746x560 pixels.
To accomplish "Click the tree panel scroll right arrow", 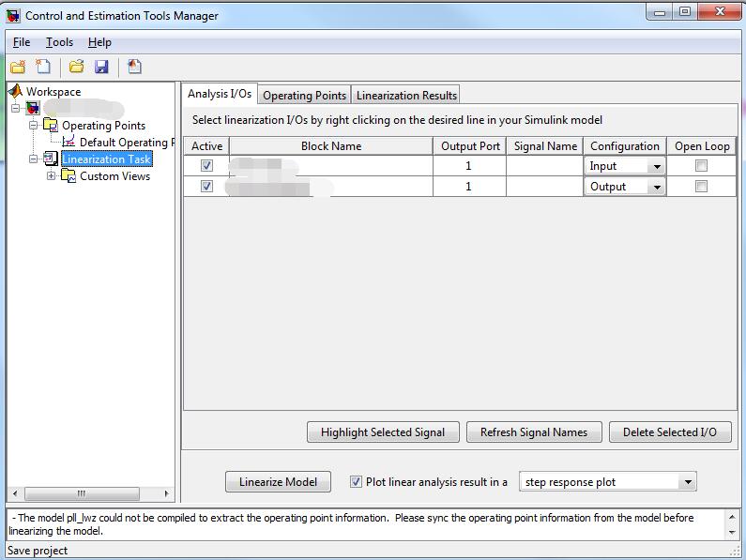I will (166, 493).
